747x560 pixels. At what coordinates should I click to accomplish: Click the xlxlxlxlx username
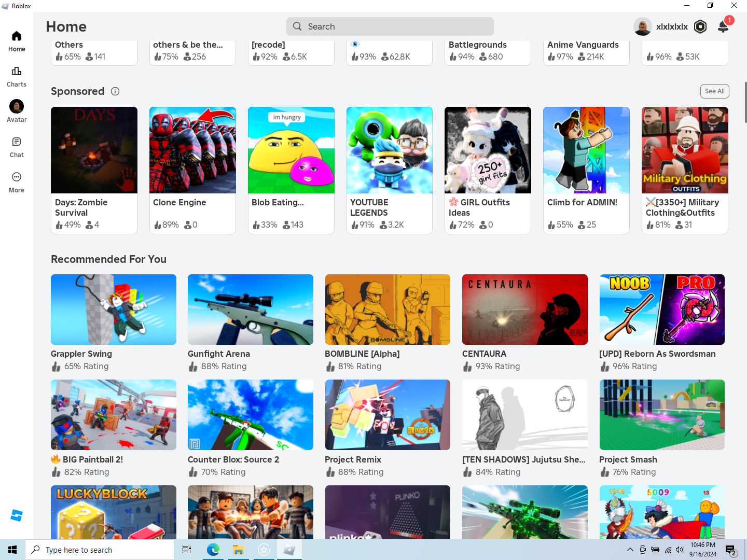tap(672, 26)
